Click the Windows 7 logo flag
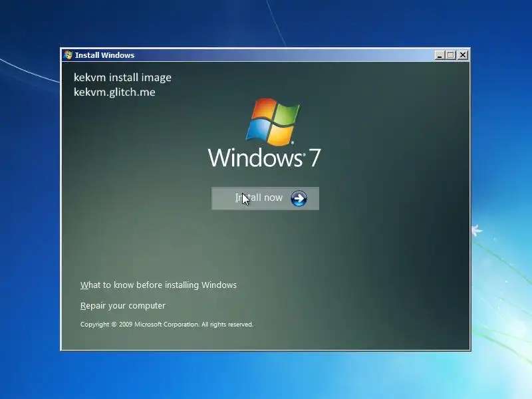532x399 pixels. pyautogui.click(x=273, y=122)
